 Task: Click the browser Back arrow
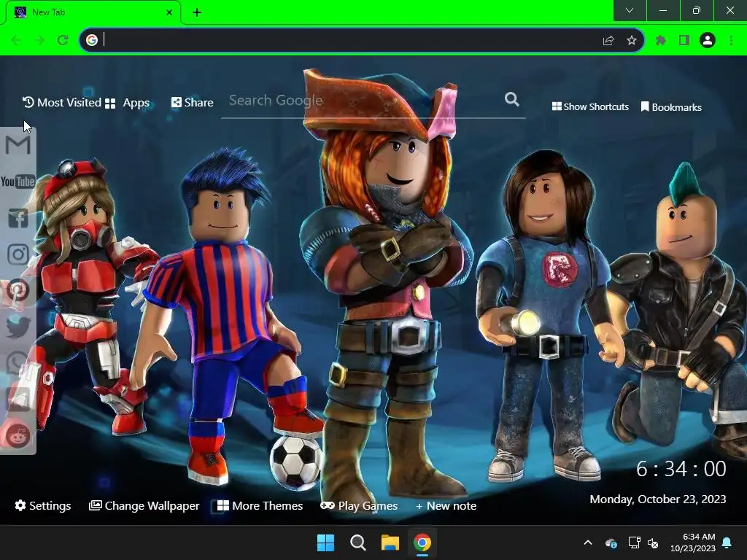pos(16,40)
